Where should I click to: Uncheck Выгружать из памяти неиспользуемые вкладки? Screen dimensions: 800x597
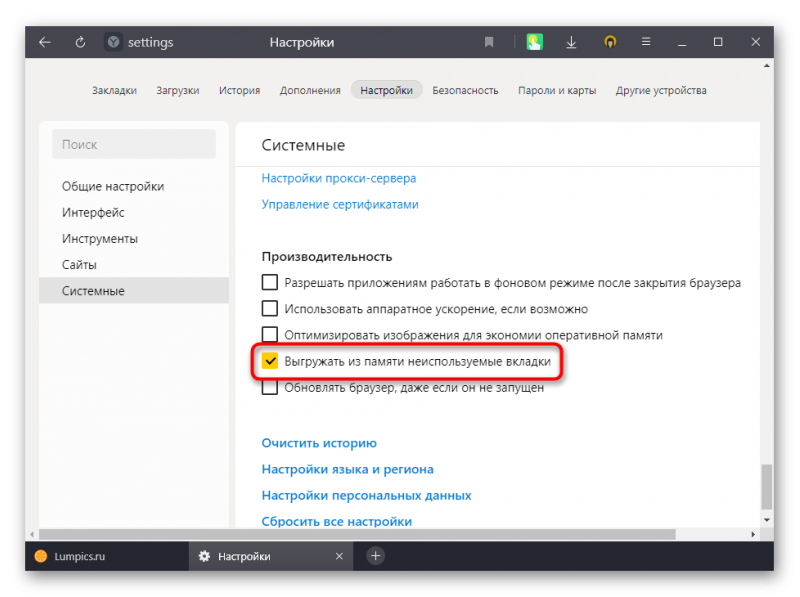click(270, 361)
